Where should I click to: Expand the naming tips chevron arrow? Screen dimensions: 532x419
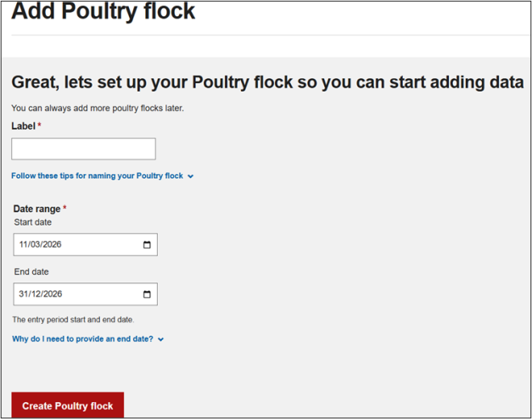click(190, 176)
